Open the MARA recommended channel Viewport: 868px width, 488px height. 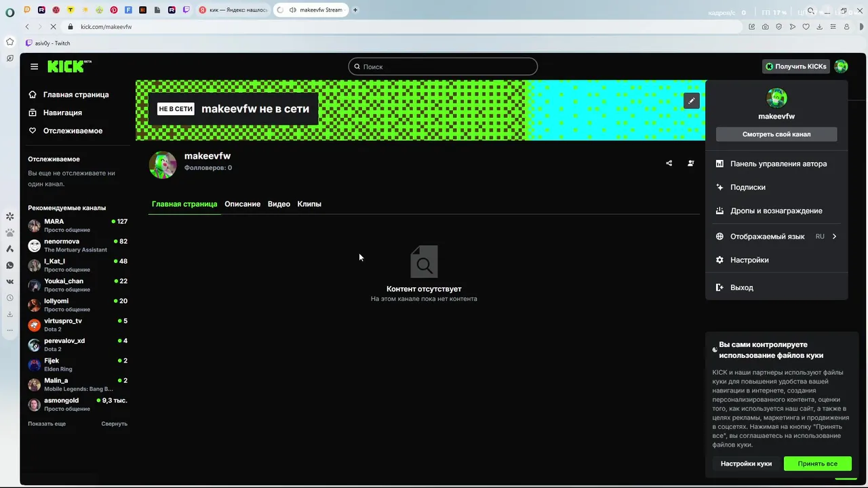(x=77, y=225)
